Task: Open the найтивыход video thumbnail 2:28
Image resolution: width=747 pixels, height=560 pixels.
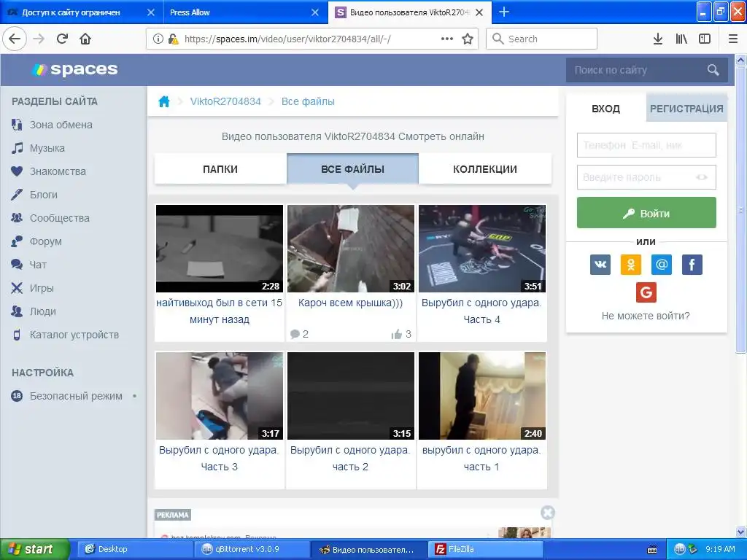Action: click(220, 249)
